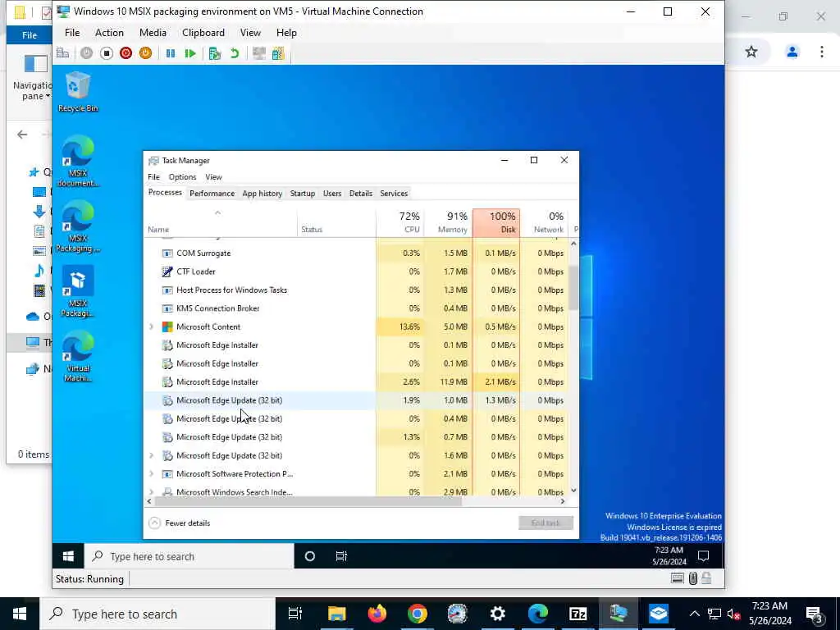Open guest VM notification center icon
The image size is (840, 630).
coord(703,556)
